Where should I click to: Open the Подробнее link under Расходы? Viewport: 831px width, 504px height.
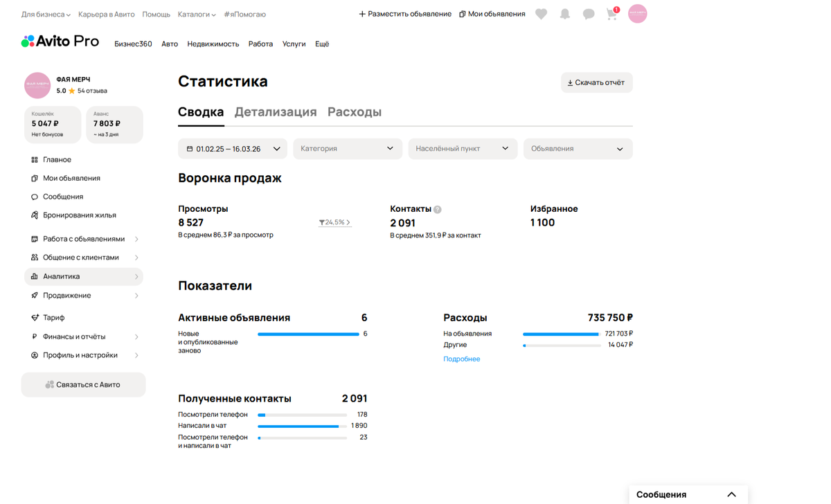461,359
